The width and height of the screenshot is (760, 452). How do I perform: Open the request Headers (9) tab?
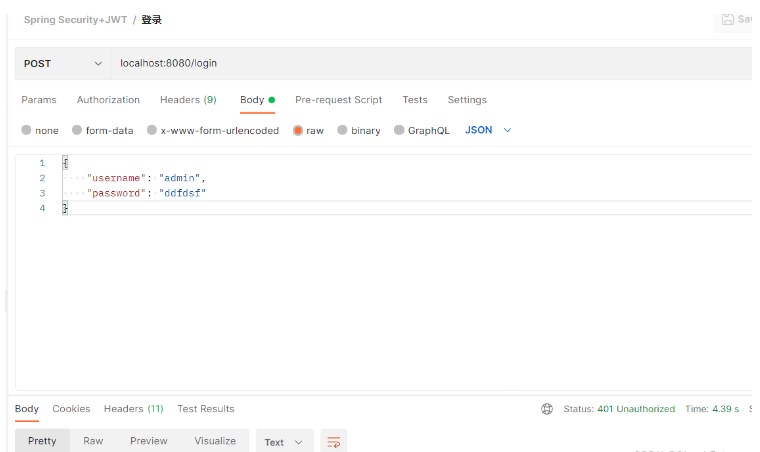click(188, 100)
